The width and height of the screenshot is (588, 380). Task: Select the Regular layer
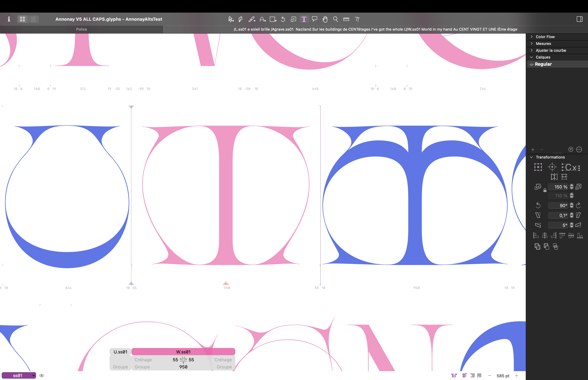tap(543, 64)
